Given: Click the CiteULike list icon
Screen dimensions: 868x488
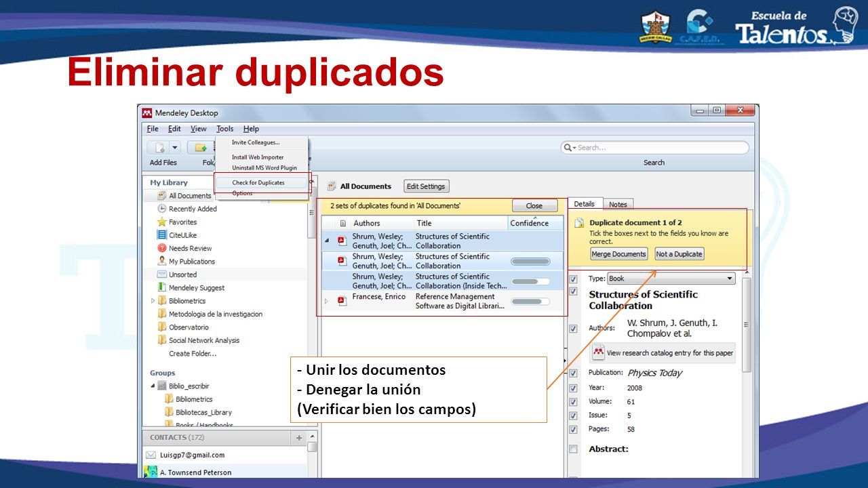Looking at the screenshot, I should click(x=162, y=235).
